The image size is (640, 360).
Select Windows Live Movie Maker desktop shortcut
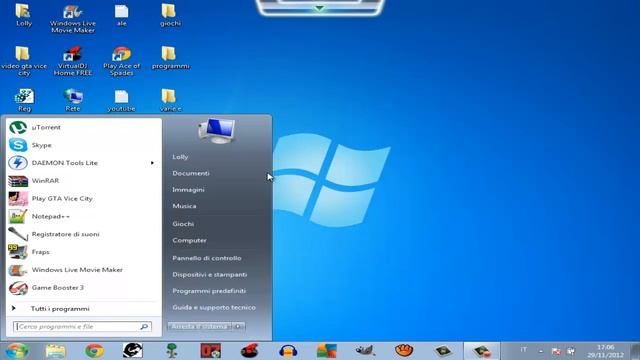point(73,19)
